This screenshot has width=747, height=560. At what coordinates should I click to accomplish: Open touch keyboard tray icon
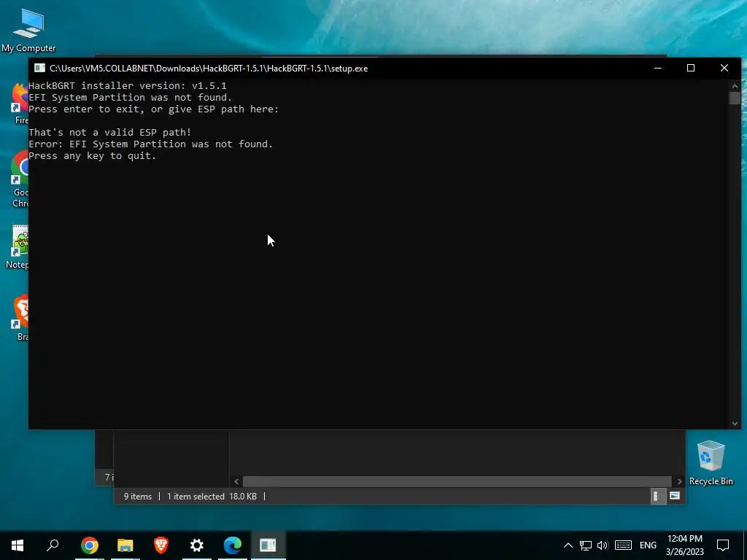point(623,545)
